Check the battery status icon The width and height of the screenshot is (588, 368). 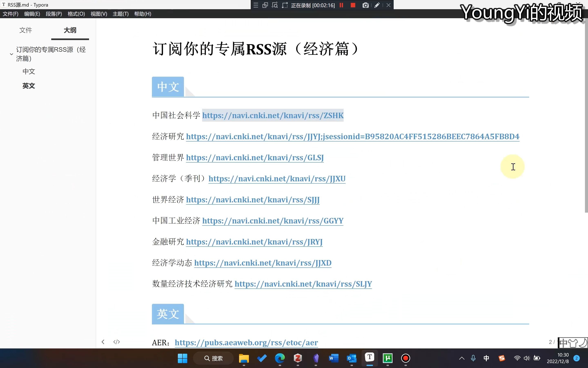pos(537,358)
